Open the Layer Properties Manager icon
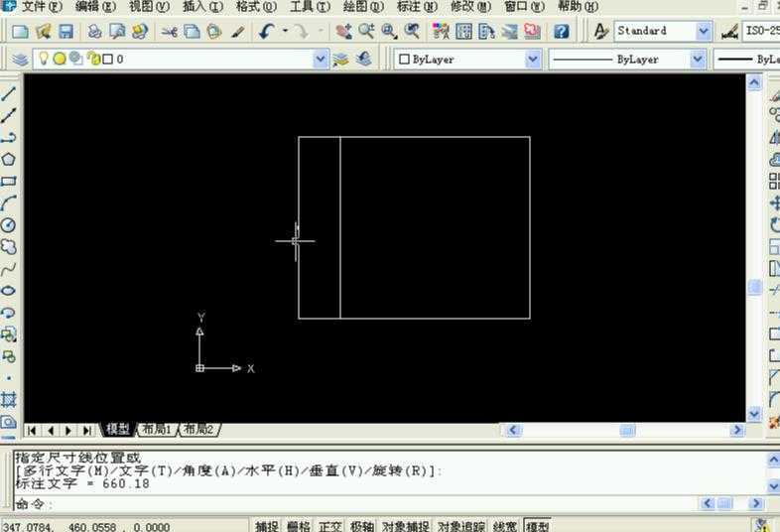Viewport: 780px width, 532px height. 21,60
